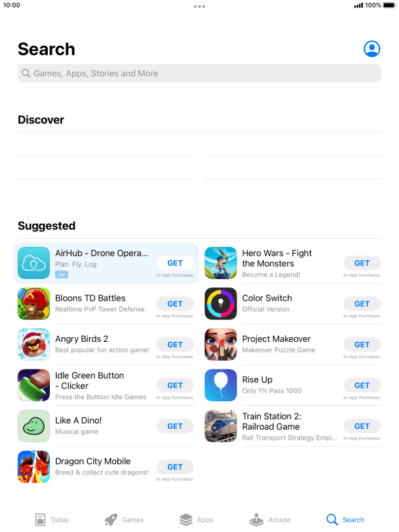Select the Angry Birds 2 app icon
399x532 pixels.
[x=34, y=345]
